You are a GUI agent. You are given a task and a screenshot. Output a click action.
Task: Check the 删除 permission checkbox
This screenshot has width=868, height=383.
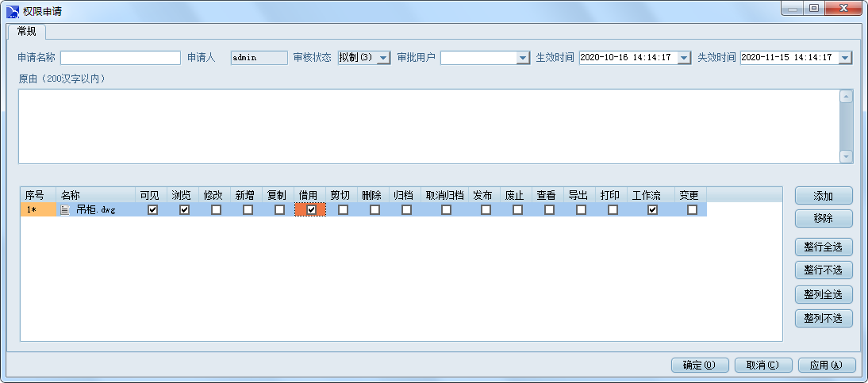tap(374, 210)
